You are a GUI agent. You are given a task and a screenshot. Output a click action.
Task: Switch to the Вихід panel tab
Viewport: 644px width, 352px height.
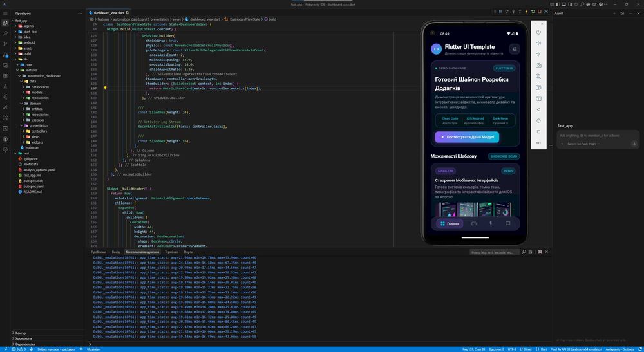116,252
